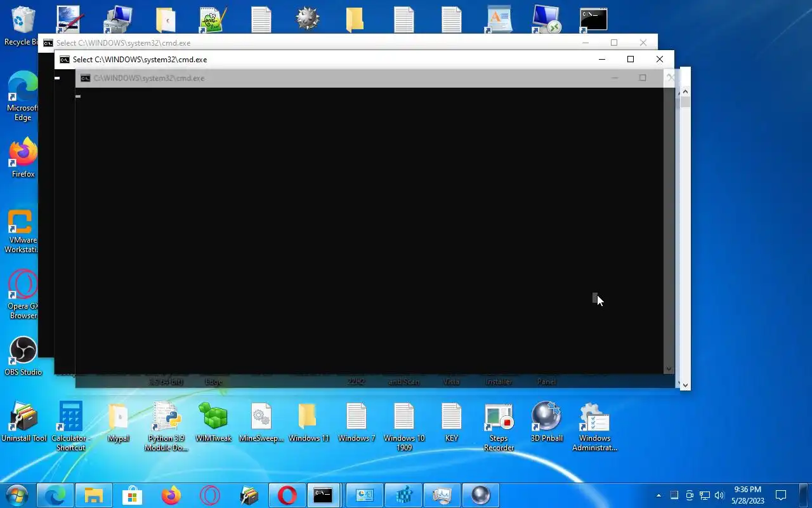812x508 pixels.
Task: Click the scroll up arrow of the front cmd window
Action: [x=685, y=93]
